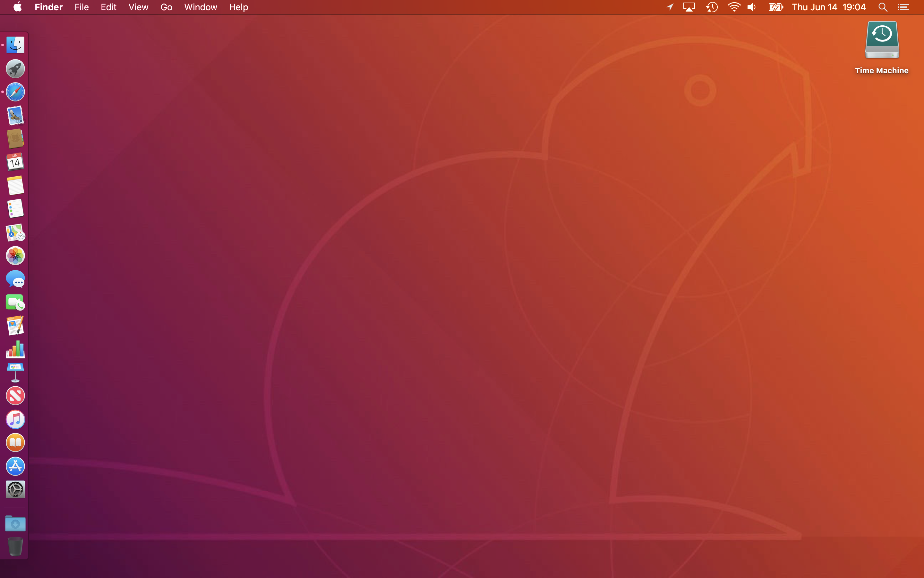Open Time Machine status menu

(712, 7)
